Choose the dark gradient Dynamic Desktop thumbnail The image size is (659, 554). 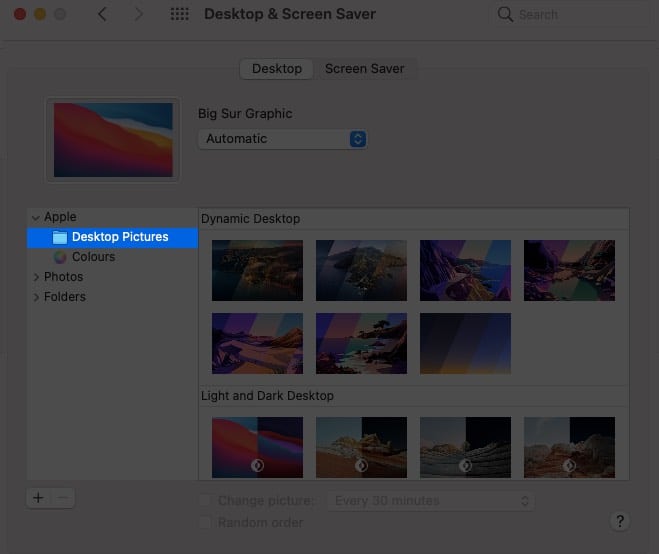465,343
